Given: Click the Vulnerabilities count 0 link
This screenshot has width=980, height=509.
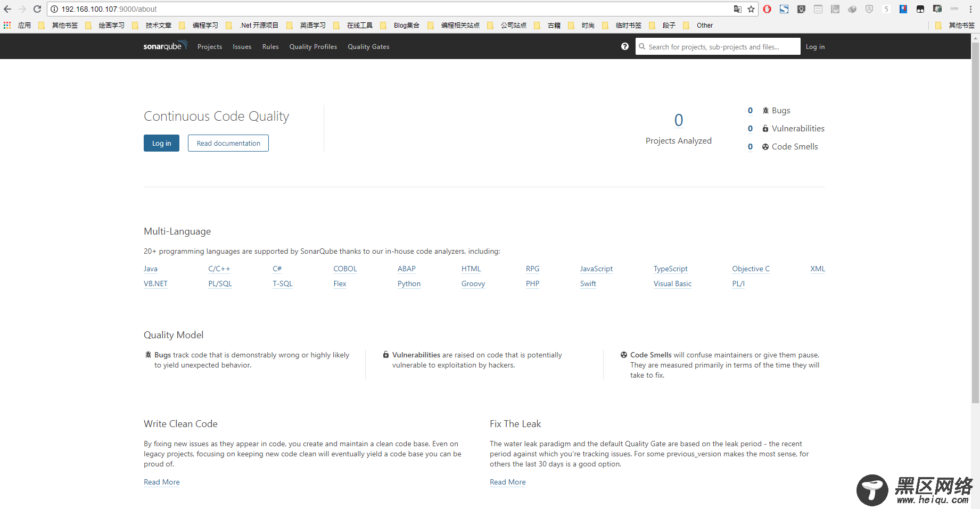Looking at the screenshot, I should click(750, 128).
